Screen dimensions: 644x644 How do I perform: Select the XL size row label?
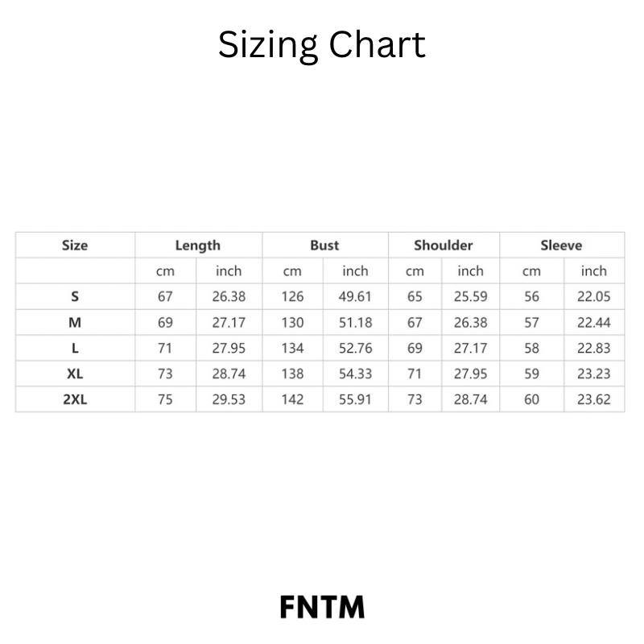point(75,374)
